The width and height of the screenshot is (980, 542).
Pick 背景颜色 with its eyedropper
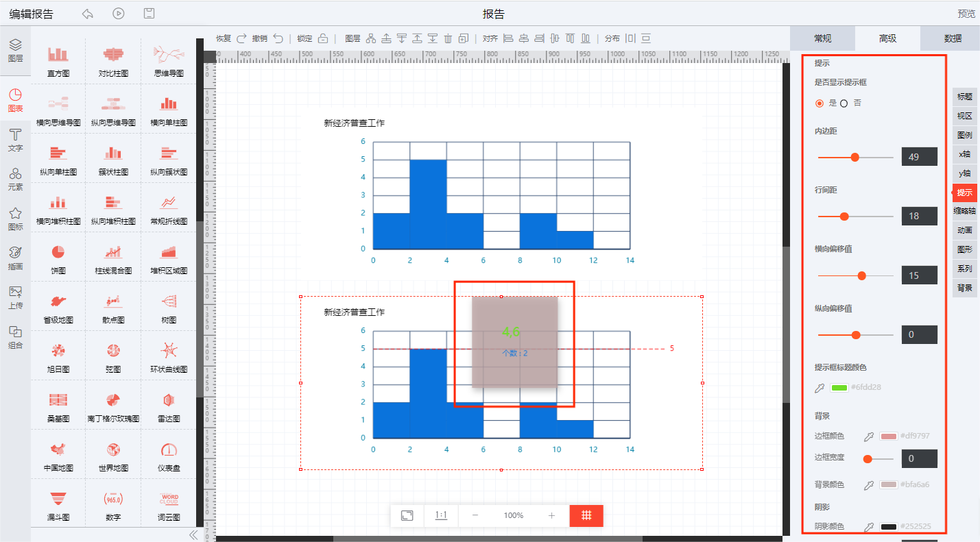pyautogui.click(x=868, y=485)
